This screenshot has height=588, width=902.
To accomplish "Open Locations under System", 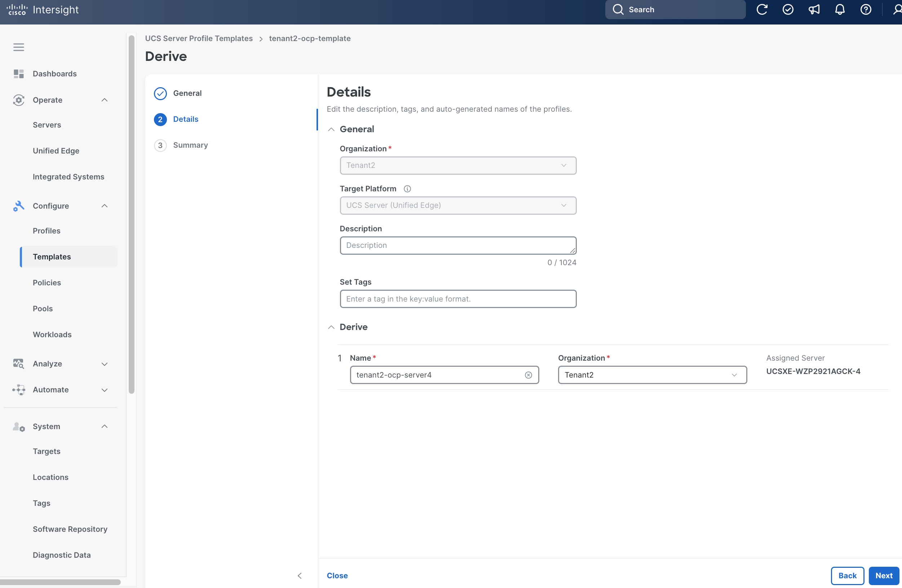I will point(50,477).
